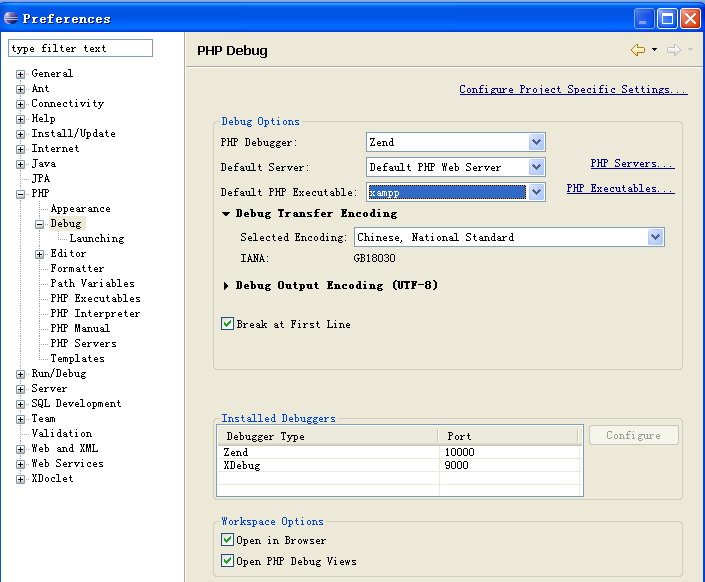Viewport: 705px width, 582px height.
Task: Minimize the Preferences window
Action: coord(644,19)
